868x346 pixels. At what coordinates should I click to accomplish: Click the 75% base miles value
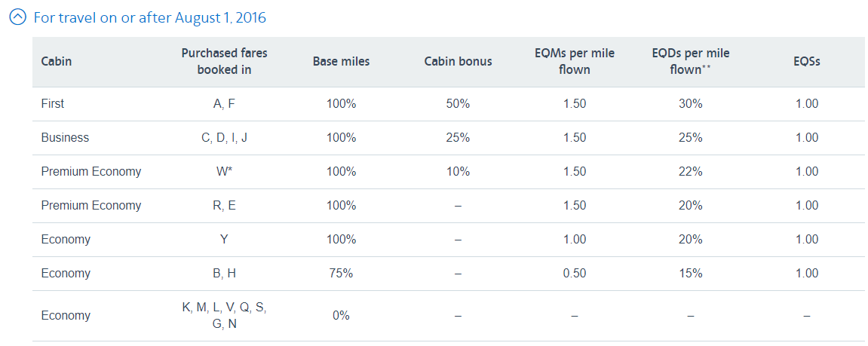(341, 274)
